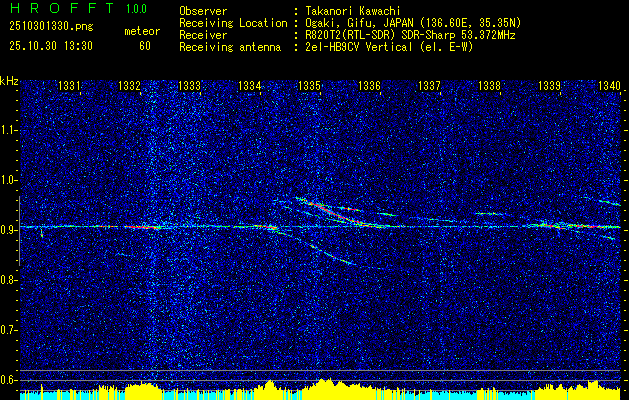The image size is (629, 400).
Task: Click the 0.6 kHz axis label
Action: (8, 380)
